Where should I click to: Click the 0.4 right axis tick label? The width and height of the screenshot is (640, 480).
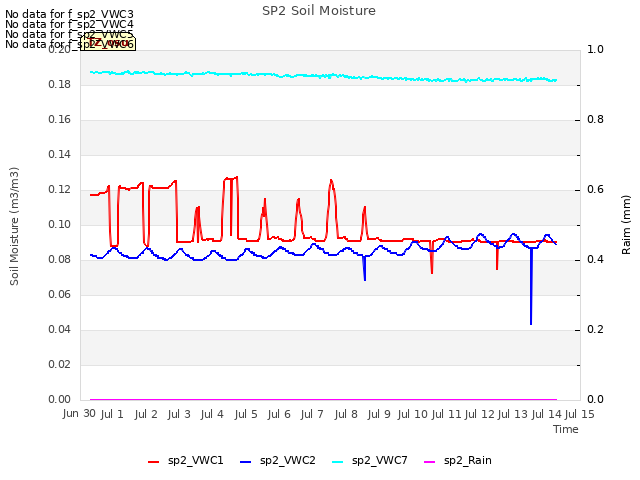(x=596, y=260)
